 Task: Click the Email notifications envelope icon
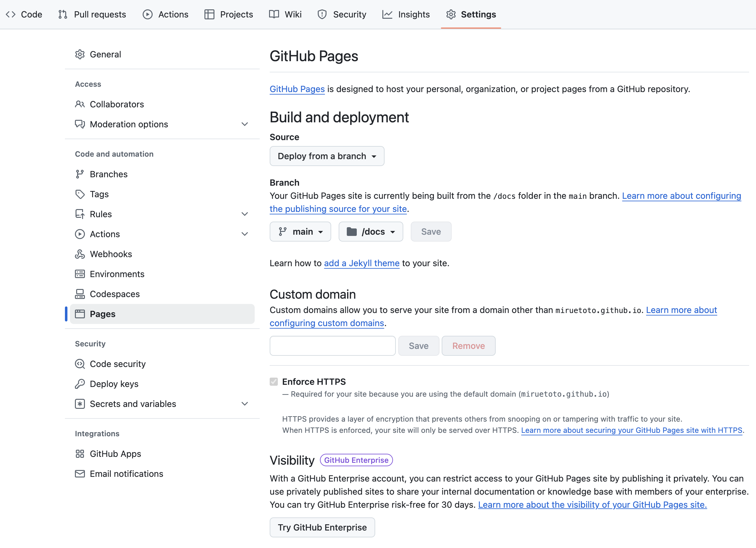tap(80, 474)
